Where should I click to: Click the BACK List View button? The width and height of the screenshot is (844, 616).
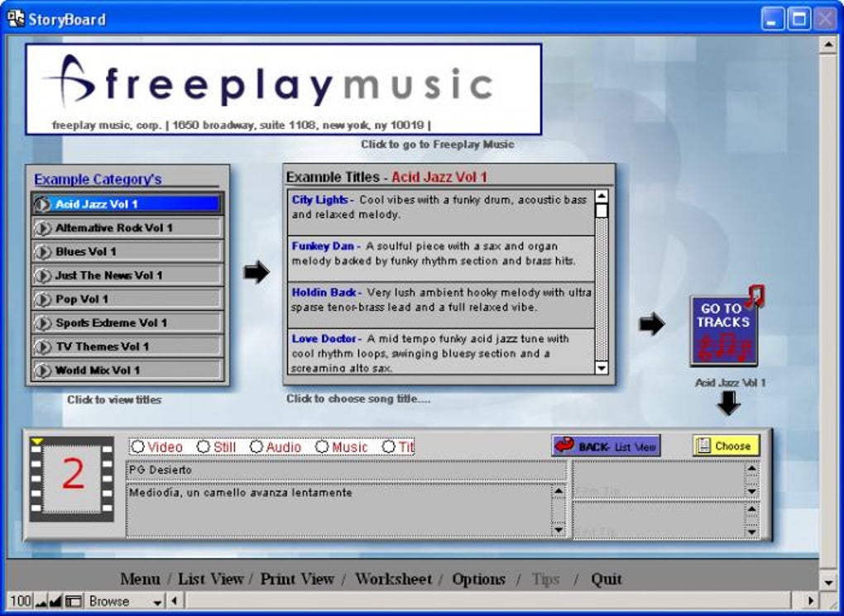(606, 446)
